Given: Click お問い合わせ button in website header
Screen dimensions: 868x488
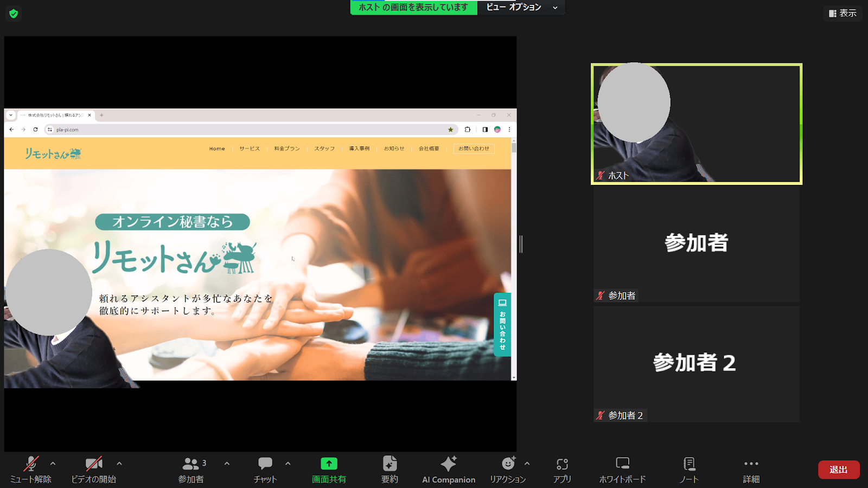Looking at the screenshot, I should point(474,149).
